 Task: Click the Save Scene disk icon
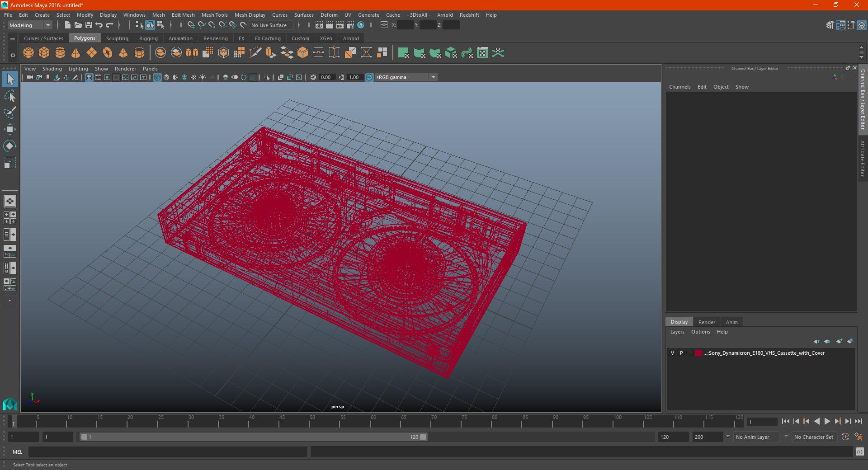[89, 25]
